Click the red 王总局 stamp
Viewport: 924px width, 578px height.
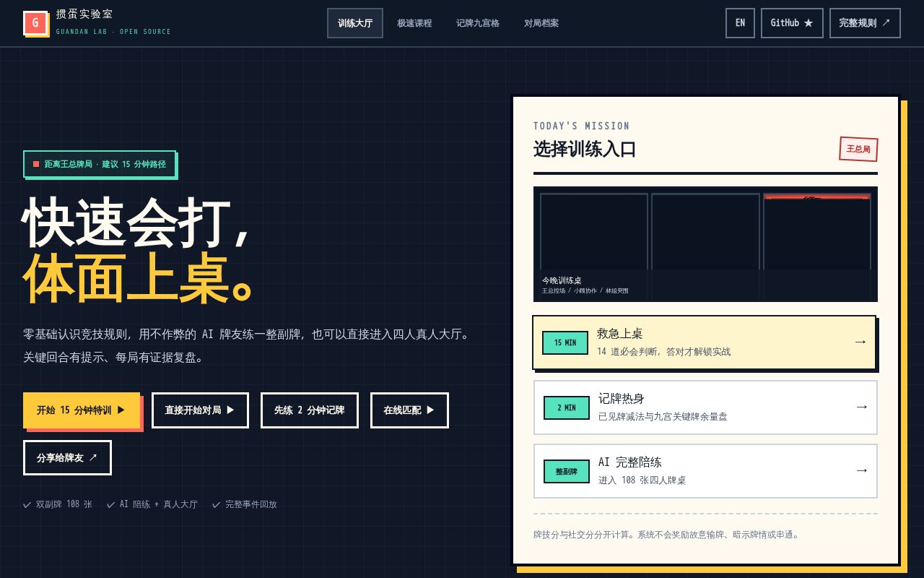point(858,149)
